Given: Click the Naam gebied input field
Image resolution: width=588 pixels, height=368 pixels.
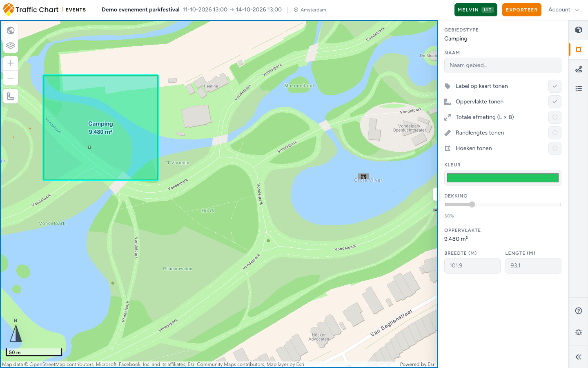Looking at the screenshot, I should (x=503, y=65).
